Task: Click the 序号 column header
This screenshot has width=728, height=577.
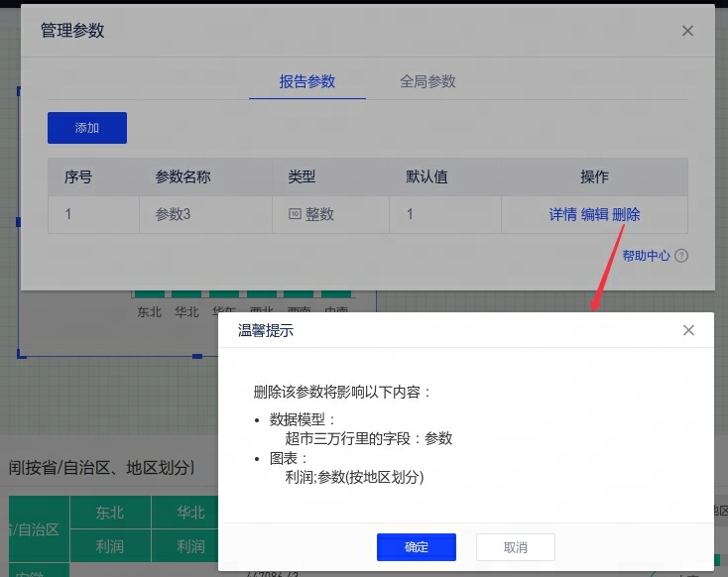Action: [78, 176]
